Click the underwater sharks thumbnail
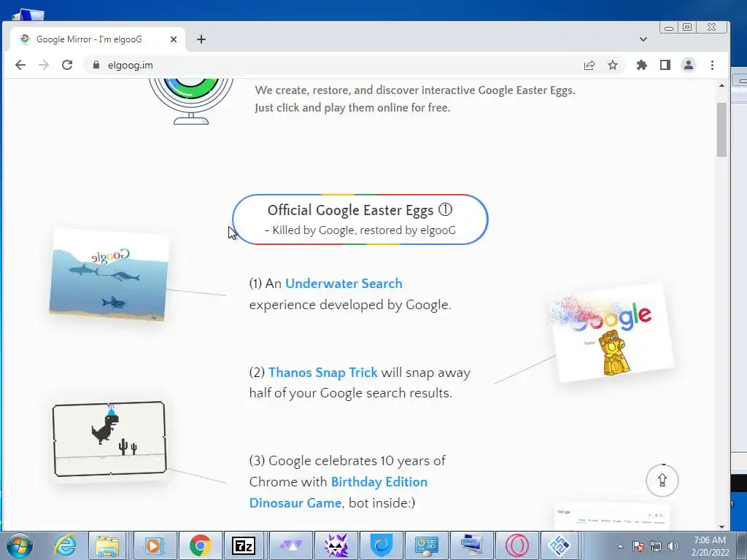The image size is (747, 560). tap(109, 275)
